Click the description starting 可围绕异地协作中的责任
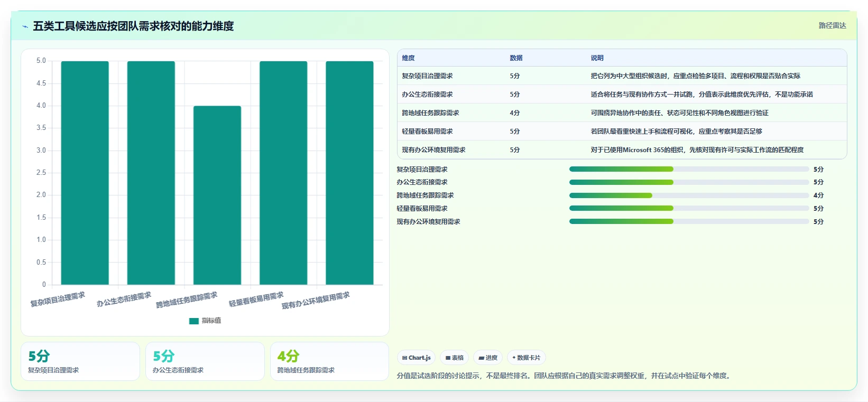This screenshot has height=402, width=868. coord(679,113)
